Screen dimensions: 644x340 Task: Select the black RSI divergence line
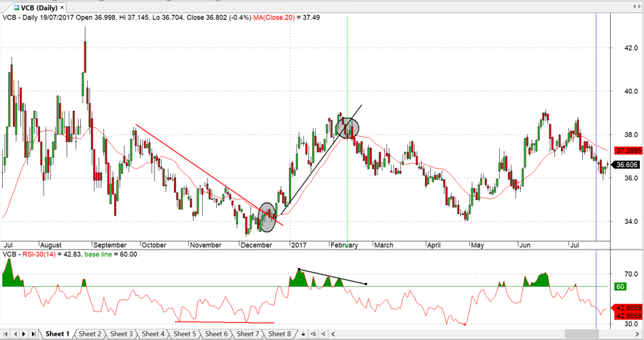point(333,277)
